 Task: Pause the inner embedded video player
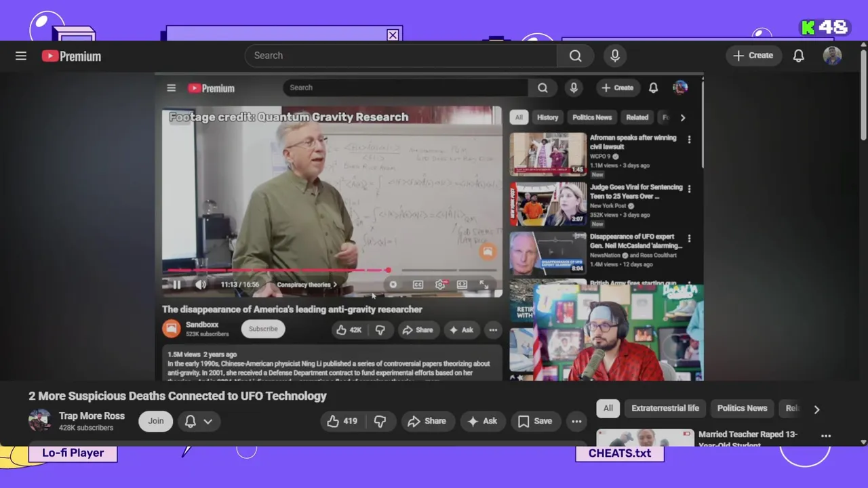(176, 285)
